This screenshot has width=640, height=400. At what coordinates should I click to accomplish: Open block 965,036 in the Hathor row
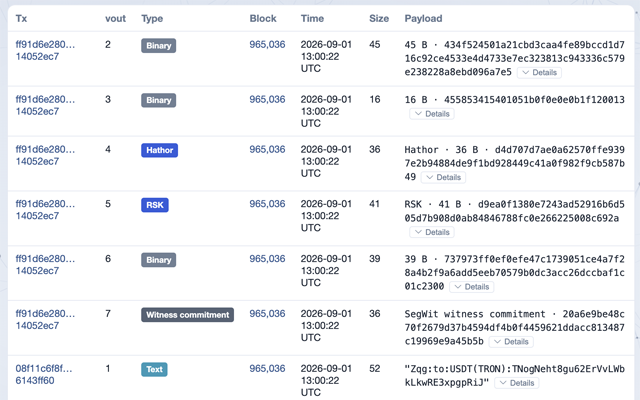[x=267, y=149]
